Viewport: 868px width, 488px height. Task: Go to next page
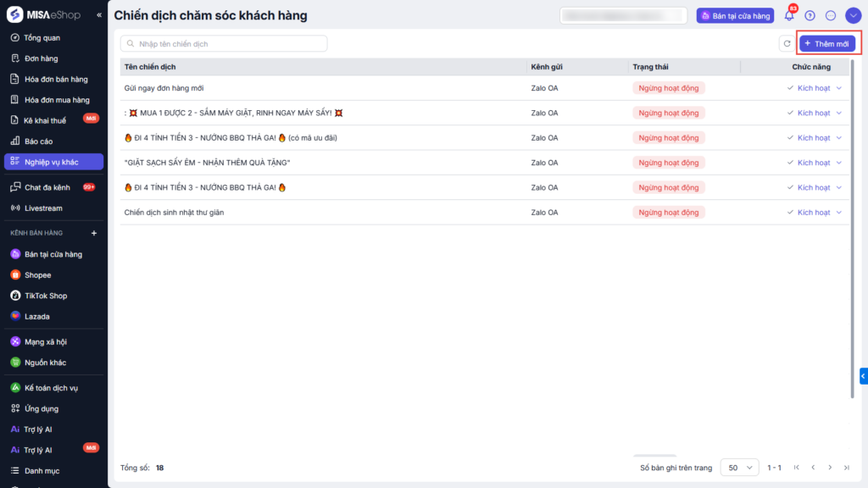click(x=830, y=468)
